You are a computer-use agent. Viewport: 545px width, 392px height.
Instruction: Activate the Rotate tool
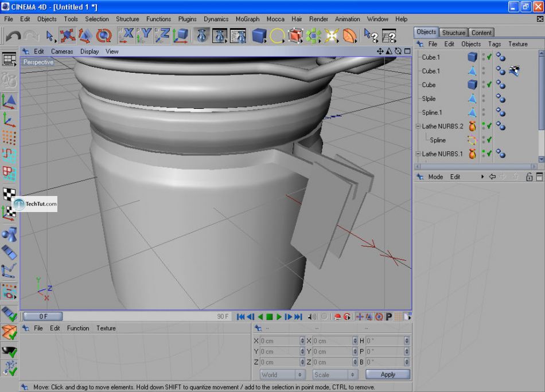(104, 36)
